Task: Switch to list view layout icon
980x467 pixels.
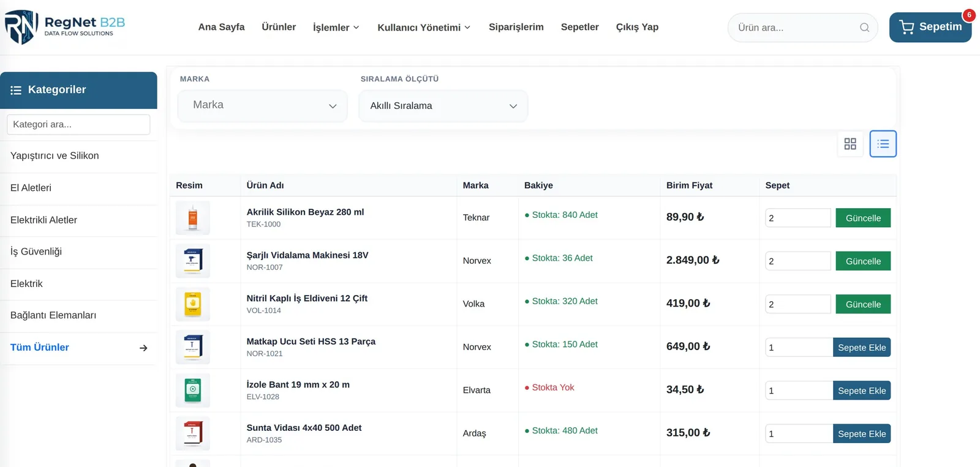Action: (x=883, y=144)
